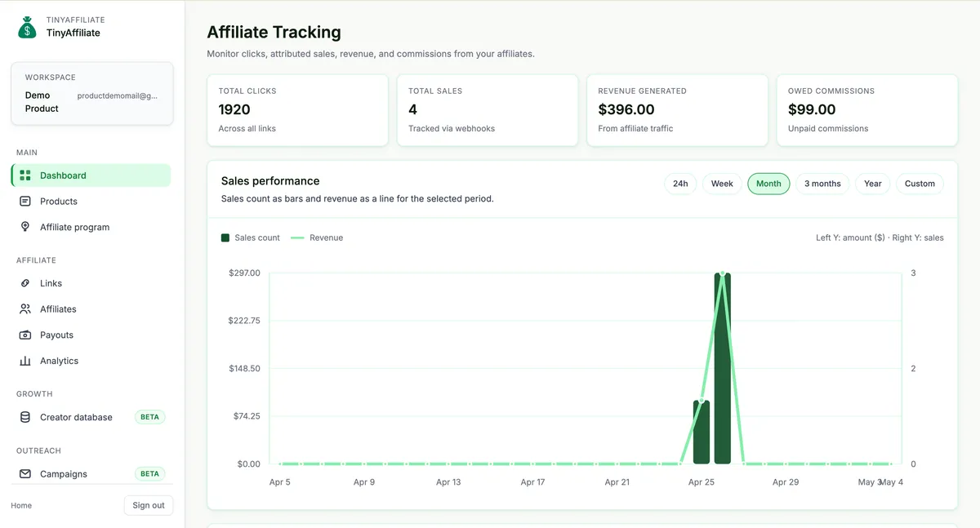Click the tallest sales bar in the chart
The height and width of the screenshot is (528, 980).
point(722,368)
